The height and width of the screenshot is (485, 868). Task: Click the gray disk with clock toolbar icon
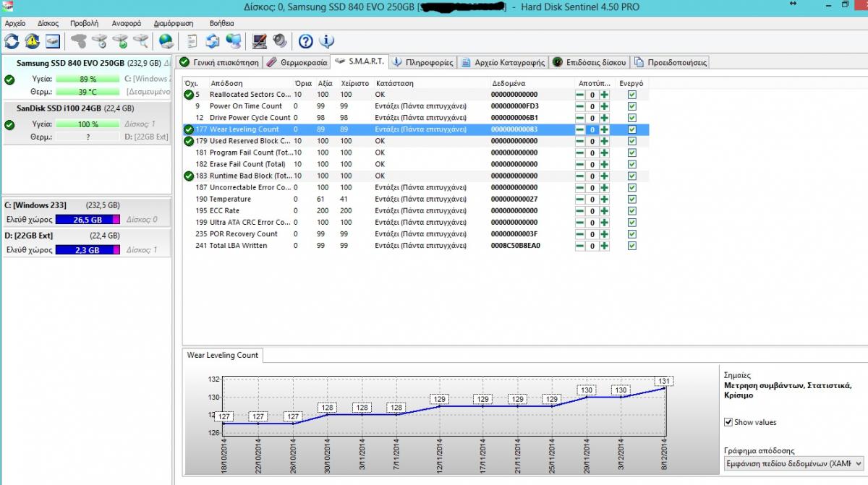(100, 41)
